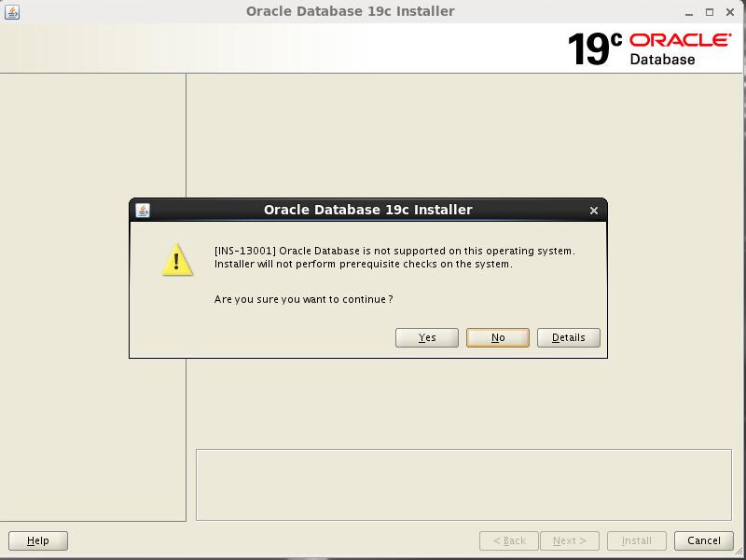Click the Java icon in main window title bar
This screenshot has height=560, width=746.
(x=12, y=12)
